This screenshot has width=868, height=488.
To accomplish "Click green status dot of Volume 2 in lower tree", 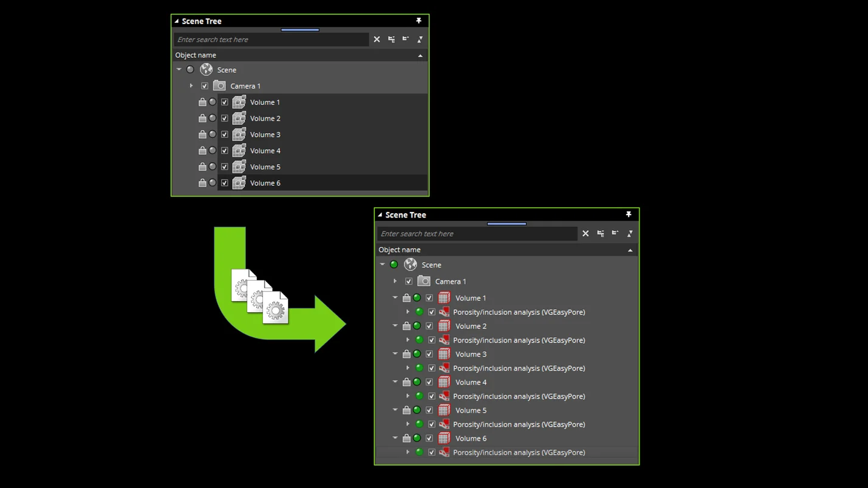I will [x=417, y=326].
